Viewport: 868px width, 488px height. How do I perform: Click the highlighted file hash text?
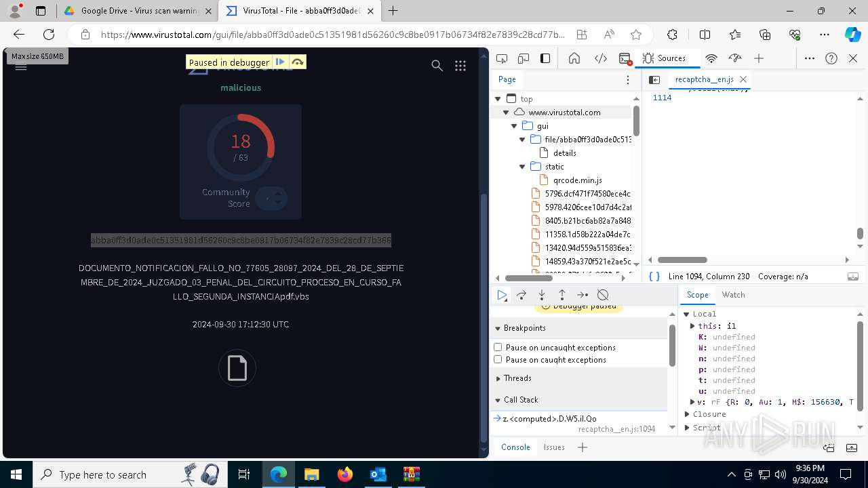click(241, 240)
